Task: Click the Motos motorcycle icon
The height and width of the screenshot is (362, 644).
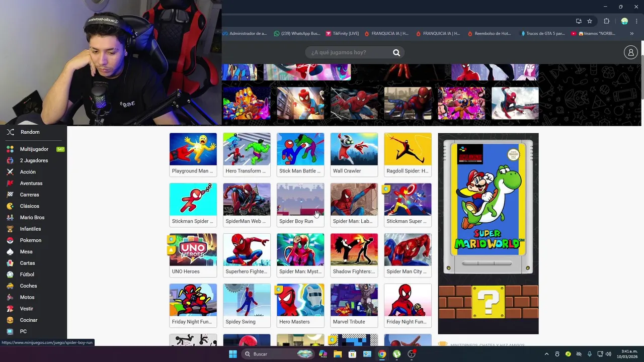Action: [x=10, y=297]
